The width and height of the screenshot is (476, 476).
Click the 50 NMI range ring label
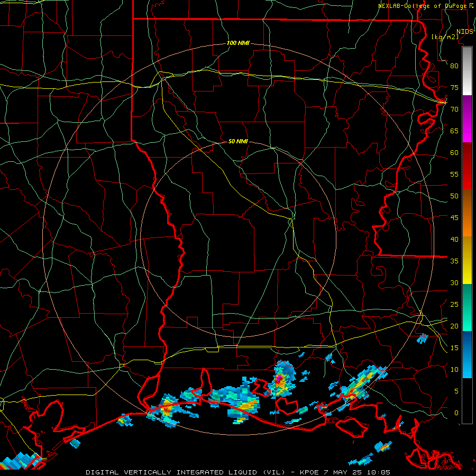pos(238,141)
